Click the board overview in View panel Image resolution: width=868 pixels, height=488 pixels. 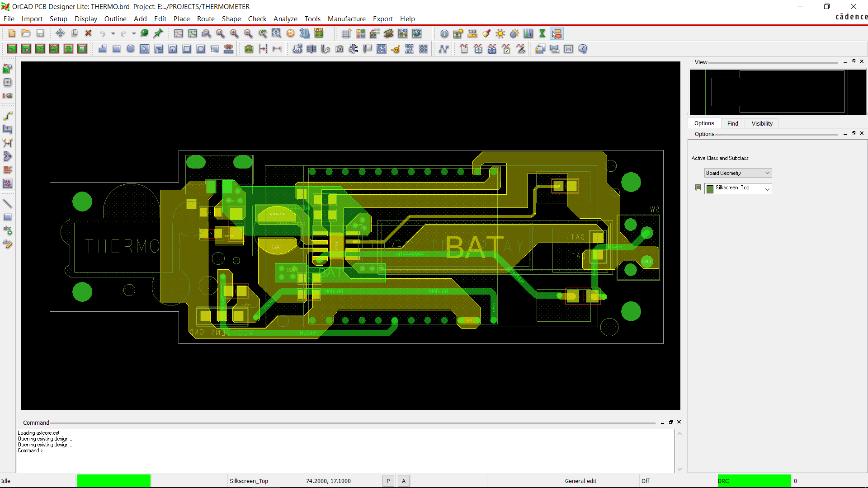778,92
